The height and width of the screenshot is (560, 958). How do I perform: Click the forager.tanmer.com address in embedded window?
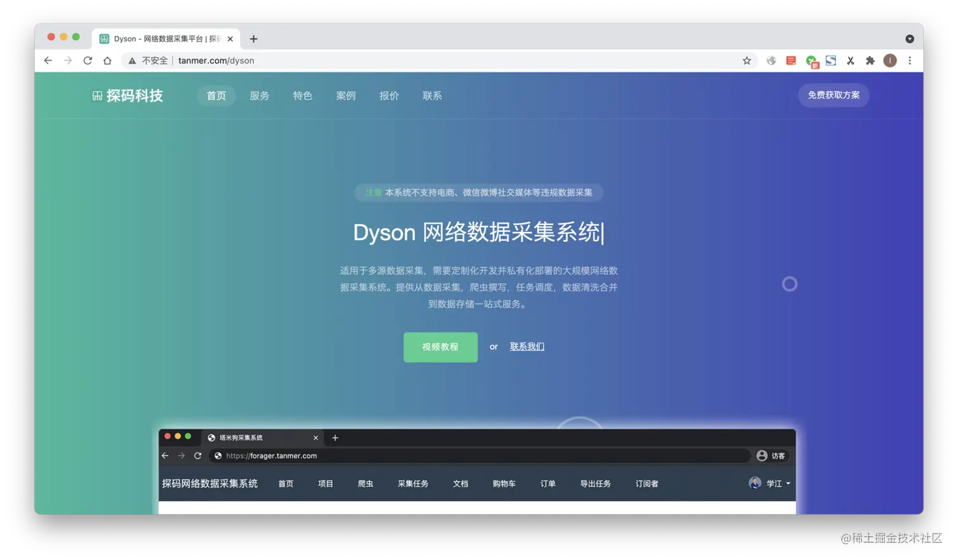click(271, 455)
